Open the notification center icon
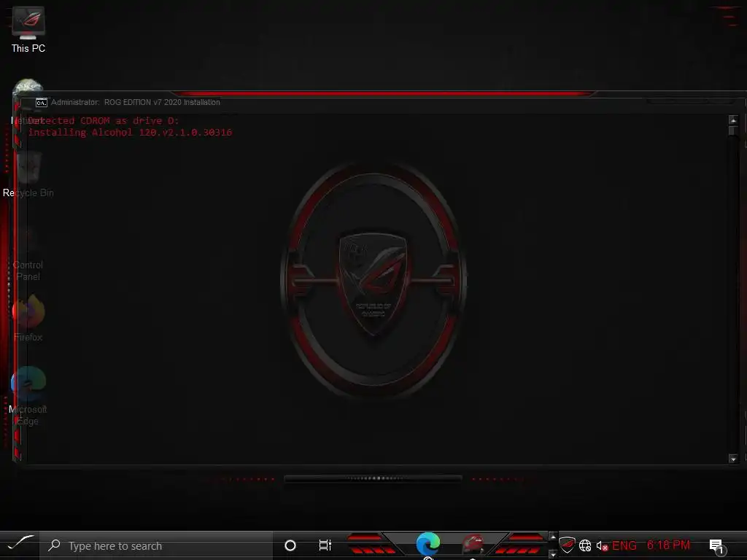 (x=717, y=546)
